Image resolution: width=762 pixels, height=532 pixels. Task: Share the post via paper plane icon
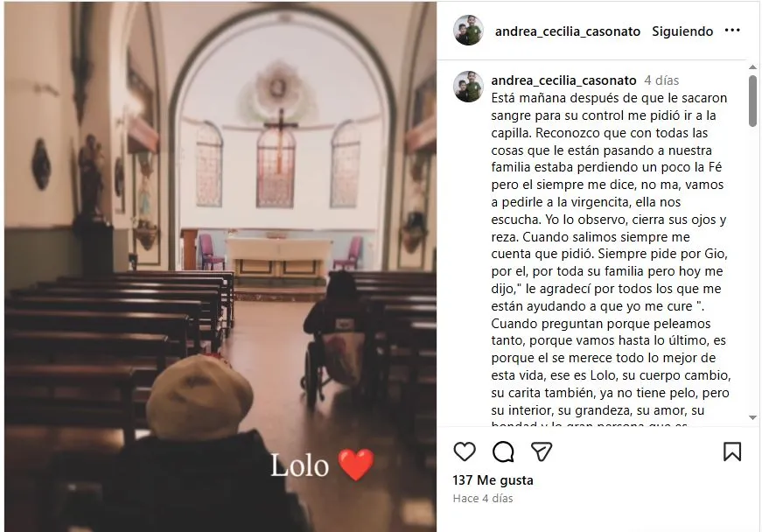(542, 451)
